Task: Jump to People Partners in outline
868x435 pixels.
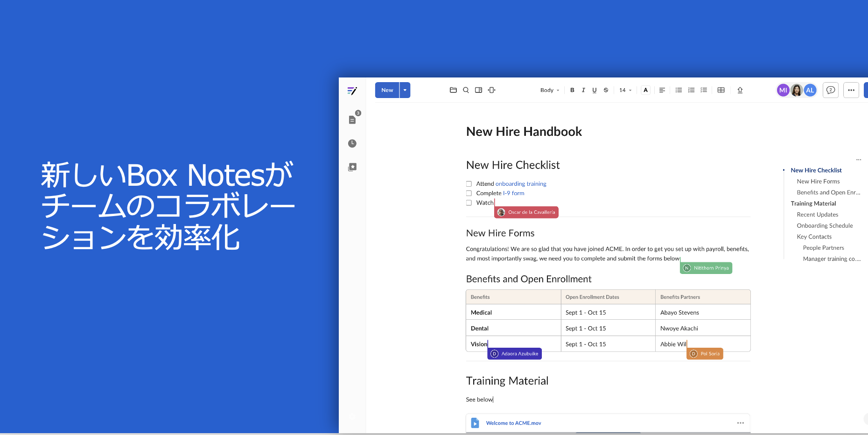Action: pyautogui.click(x=823, y=248)
